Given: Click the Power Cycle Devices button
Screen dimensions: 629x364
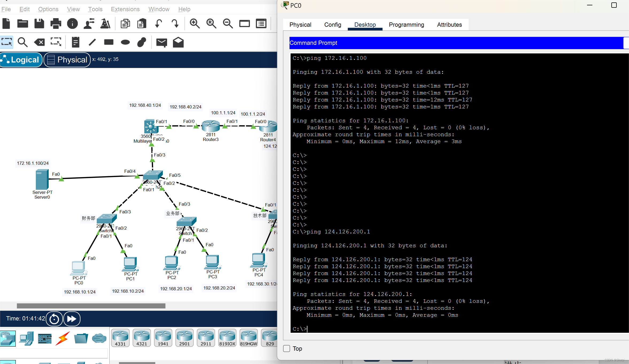Looking at the screenshot, I should pos(54,319).
